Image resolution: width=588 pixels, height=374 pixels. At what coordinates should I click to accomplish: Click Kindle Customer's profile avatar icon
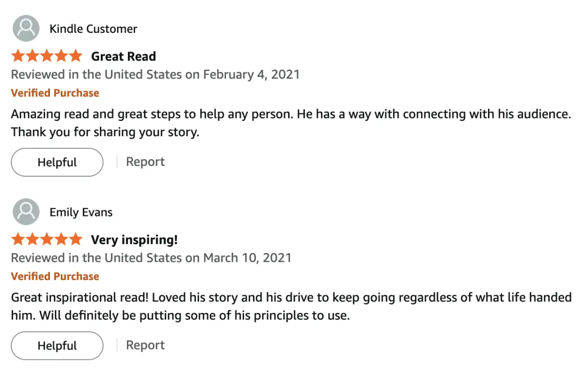(25, 28)
